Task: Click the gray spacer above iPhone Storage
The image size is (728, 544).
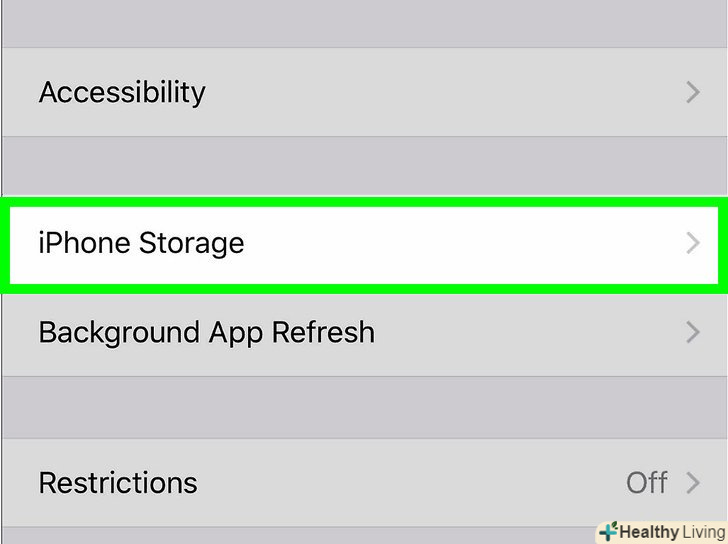Action: click(x=364, y=165)
